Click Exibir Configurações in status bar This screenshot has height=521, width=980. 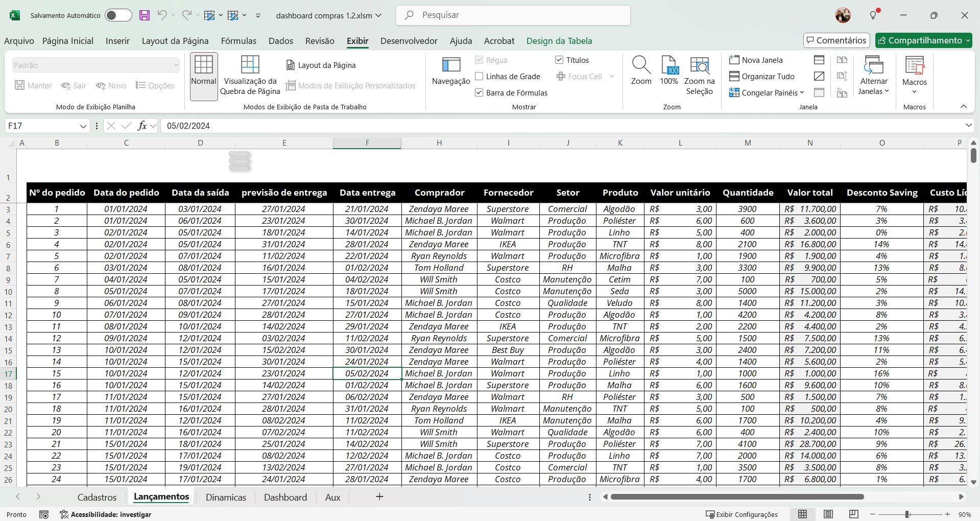[x=742, y=514]
